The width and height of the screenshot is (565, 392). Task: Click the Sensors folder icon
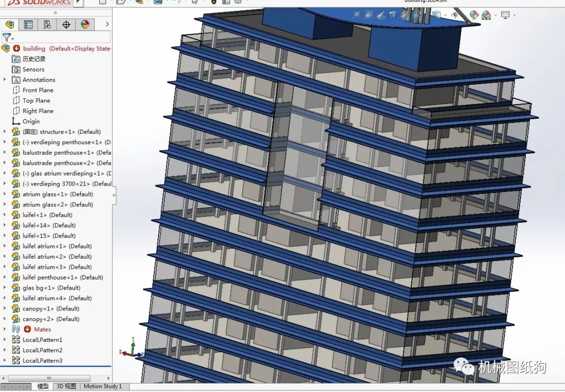pyautogui.click(x=16, y=69)
